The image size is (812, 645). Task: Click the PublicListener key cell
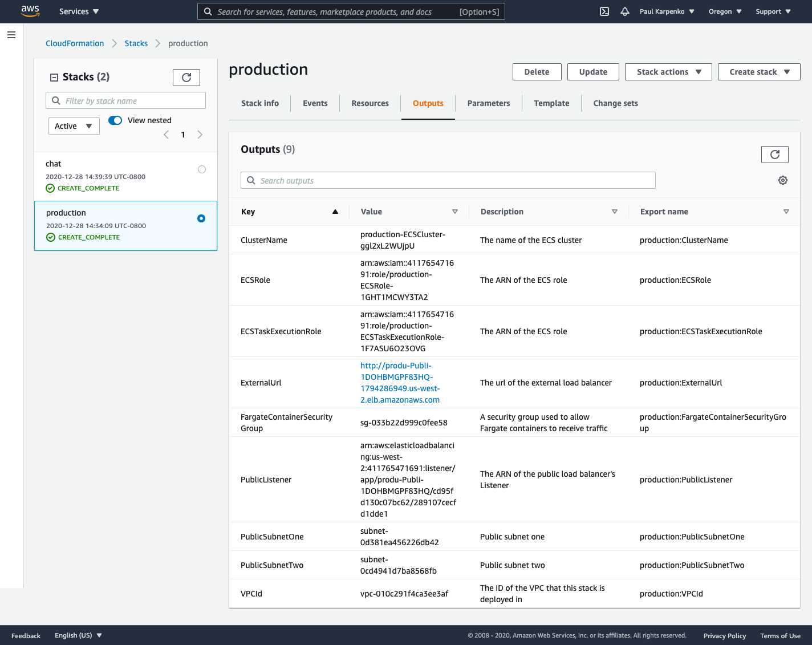tap(266, 480)
